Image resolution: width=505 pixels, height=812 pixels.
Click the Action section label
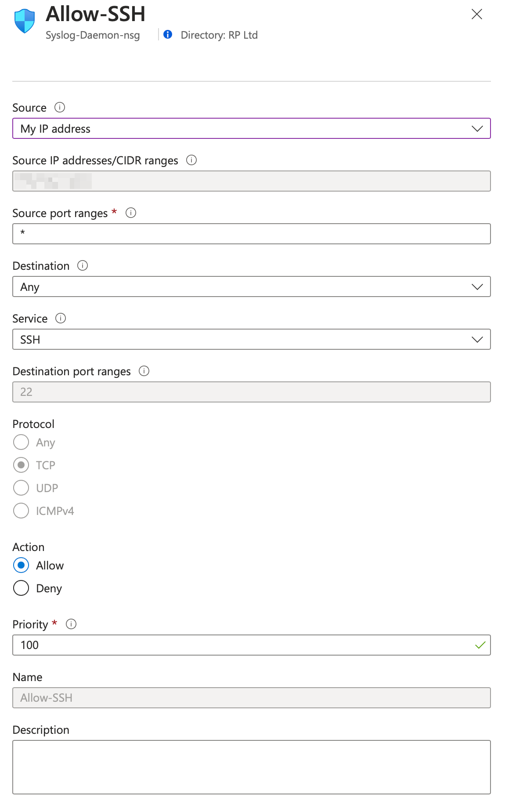[x=29, y=547]
